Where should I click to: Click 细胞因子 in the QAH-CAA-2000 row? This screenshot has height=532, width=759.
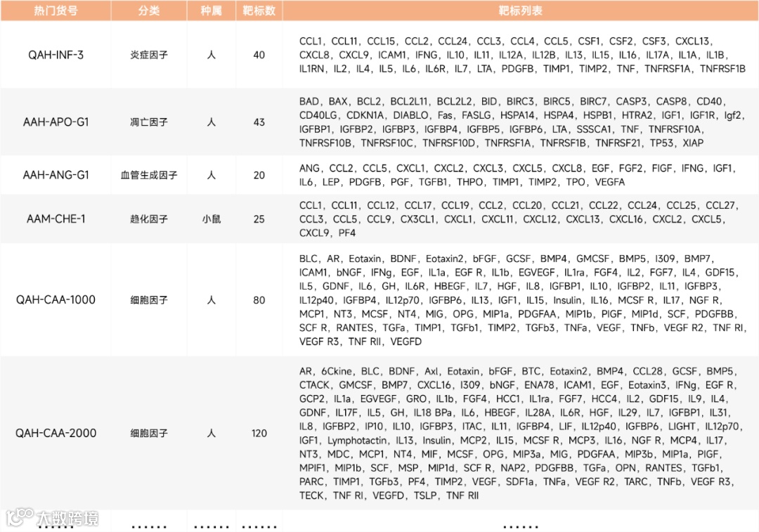click(148, 433)
